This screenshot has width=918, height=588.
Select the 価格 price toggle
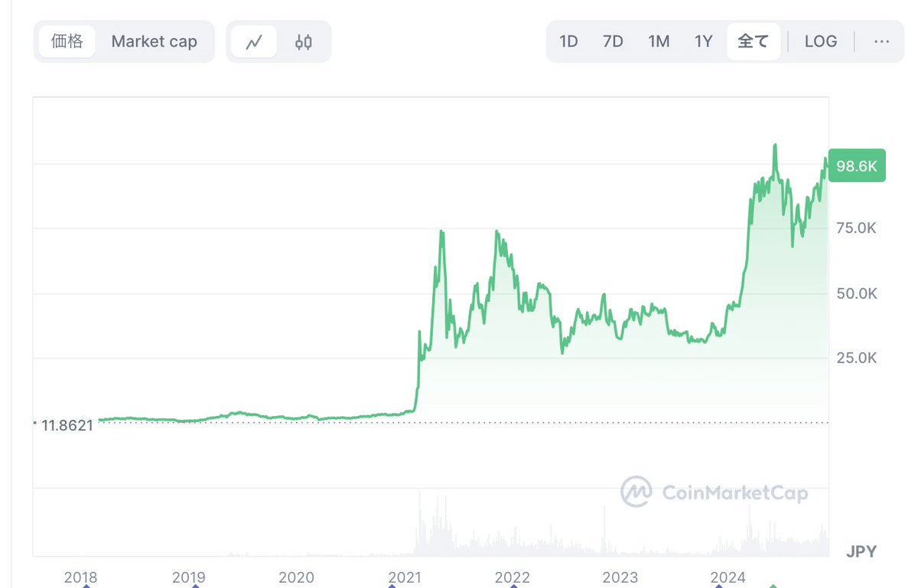click(67, 41)
